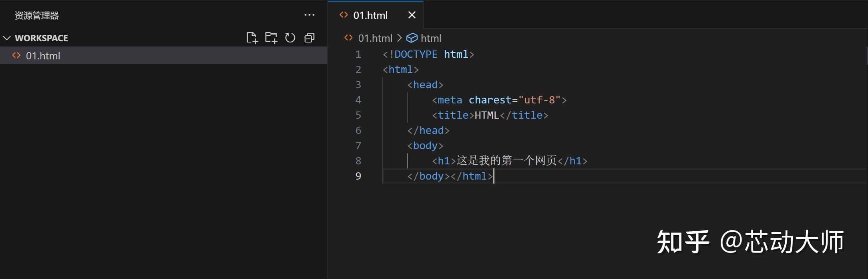The width and height of the screenshot is (868, 279).
Task: Collapse the WORKSPACE section chevron
Action: tap(7, 38)
